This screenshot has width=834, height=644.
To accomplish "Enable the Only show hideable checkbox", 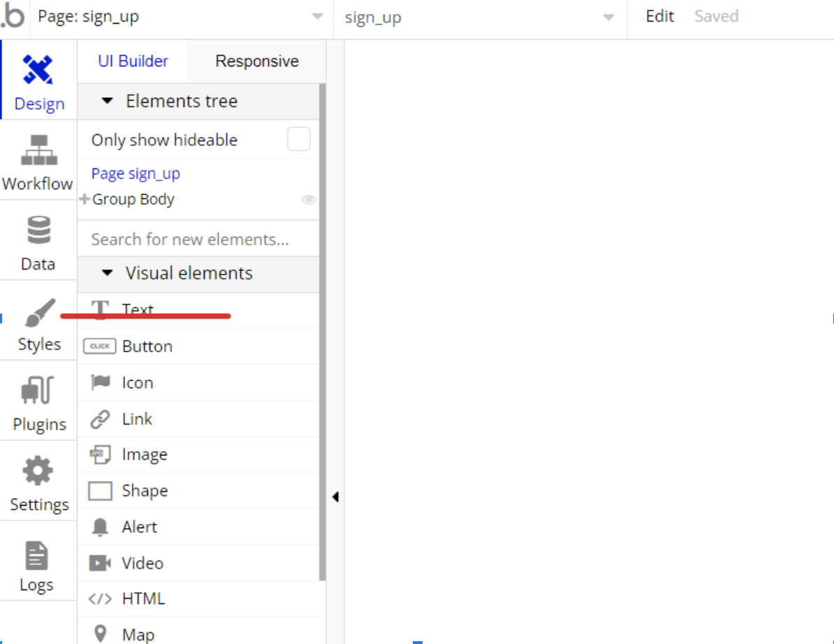I will (x=299, y=140).
